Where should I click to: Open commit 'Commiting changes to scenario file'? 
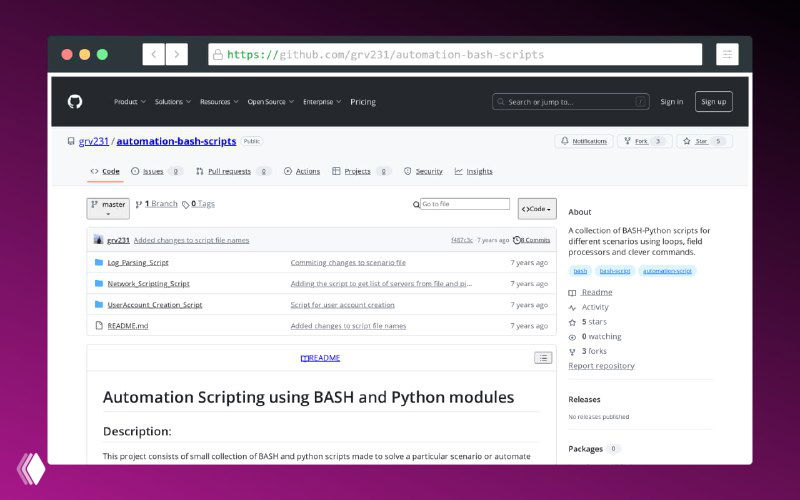348,262
